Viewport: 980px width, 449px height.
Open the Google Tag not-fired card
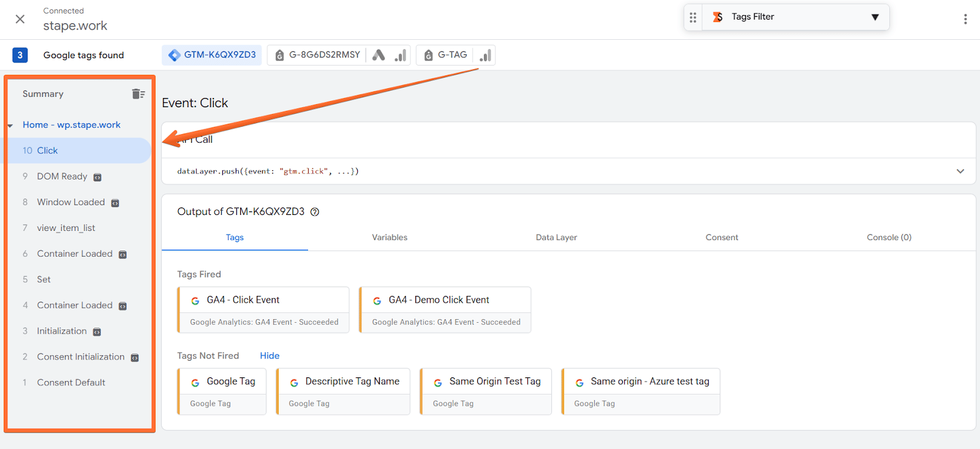coord(222,391)
